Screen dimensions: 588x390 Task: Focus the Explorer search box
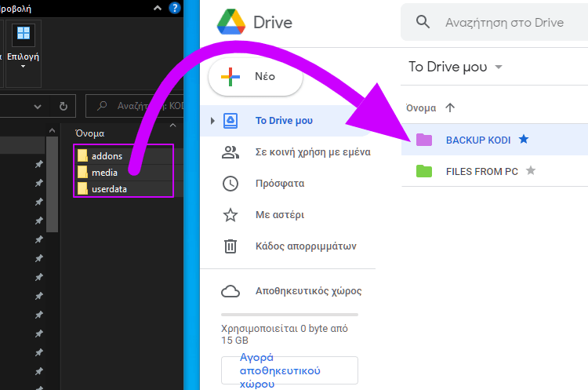(x=135, y=106)
